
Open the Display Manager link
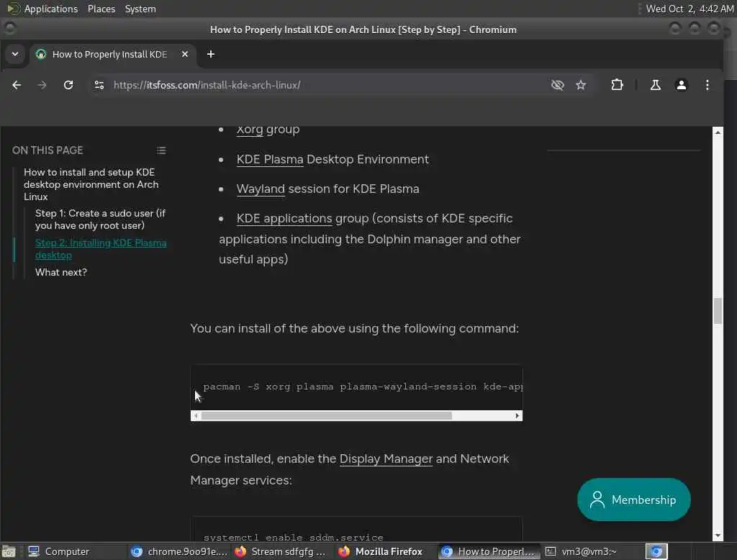[x=386, y=459]
